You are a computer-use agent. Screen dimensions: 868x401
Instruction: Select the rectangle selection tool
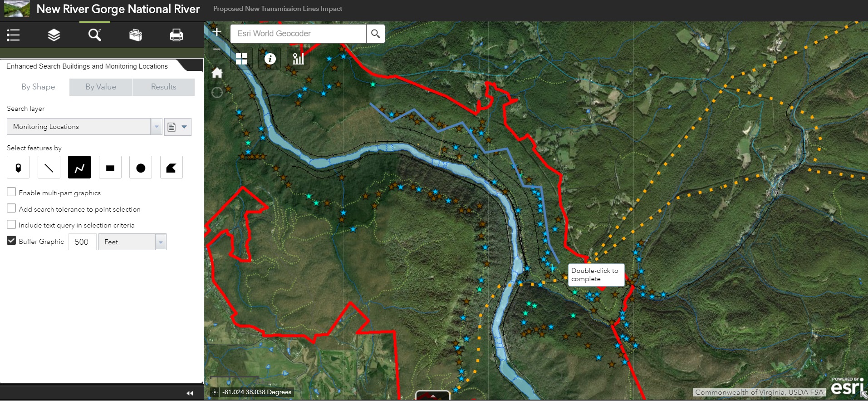pos(110,168)
